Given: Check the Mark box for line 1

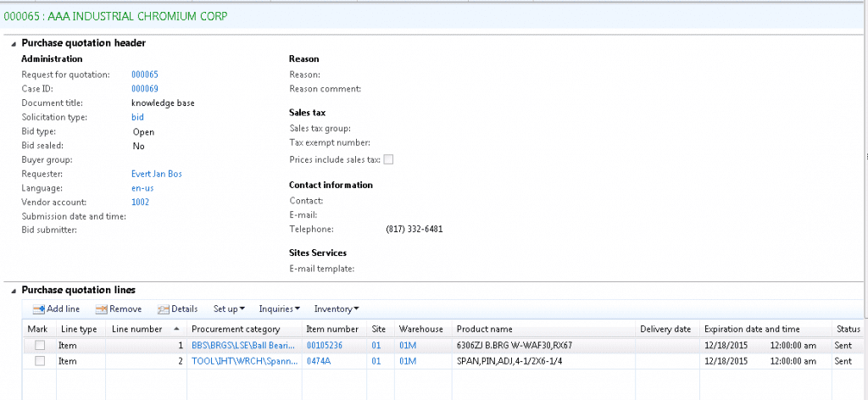Looking at the screenshot, I should coord(40,346).
